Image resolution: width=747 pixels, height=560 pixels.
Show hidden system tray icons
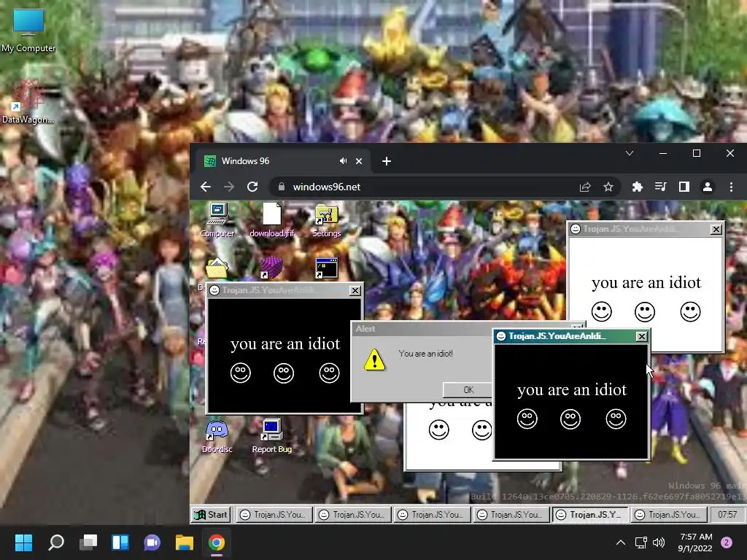[620, 542]
